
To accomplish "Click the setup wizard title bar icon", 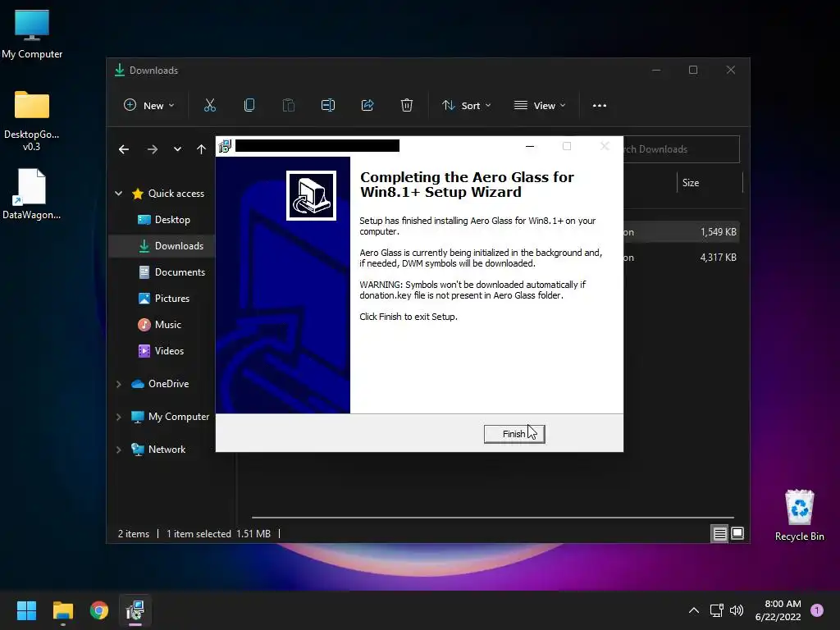I will (225, 146).
